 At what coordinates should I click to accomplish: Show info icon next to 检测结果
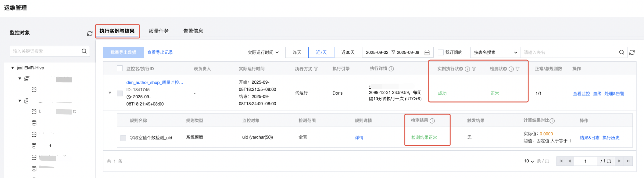coord(432,121)
